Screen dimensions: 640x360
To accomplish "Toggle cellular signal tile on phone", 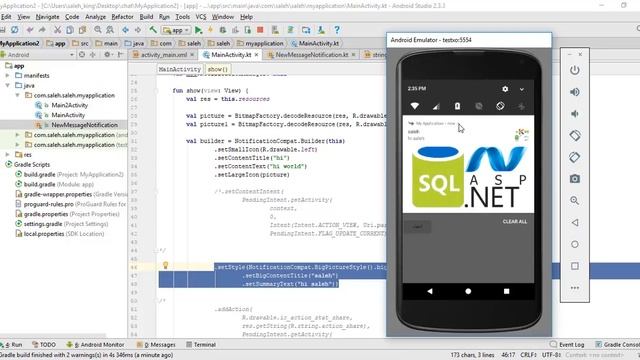I will 436,107.
